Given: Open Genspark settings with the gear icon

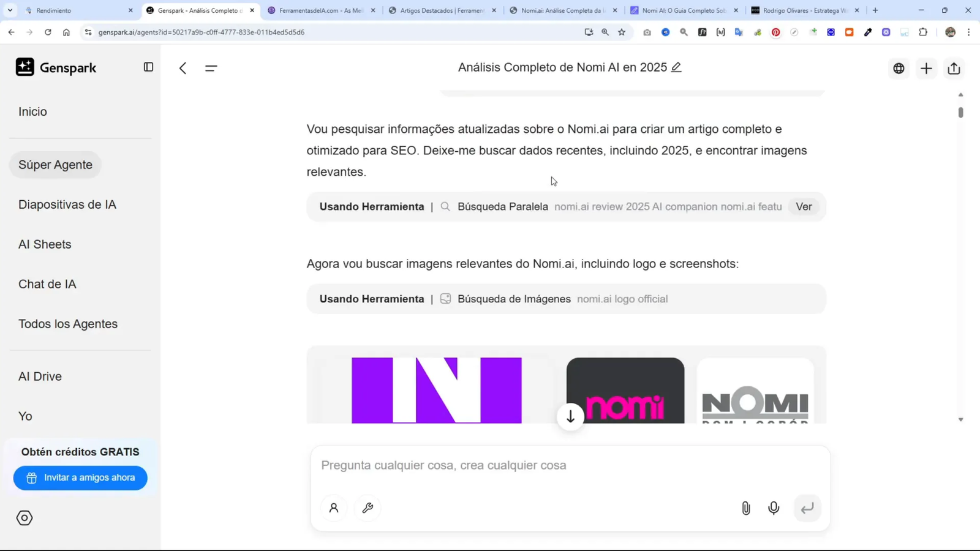Looking at the screenshot, I should [24, 517].
